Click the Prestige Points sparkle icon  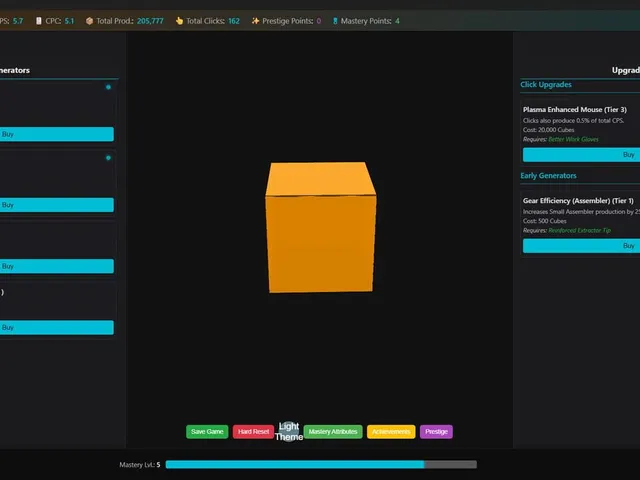pyautogui.click(x=256, y=21)
